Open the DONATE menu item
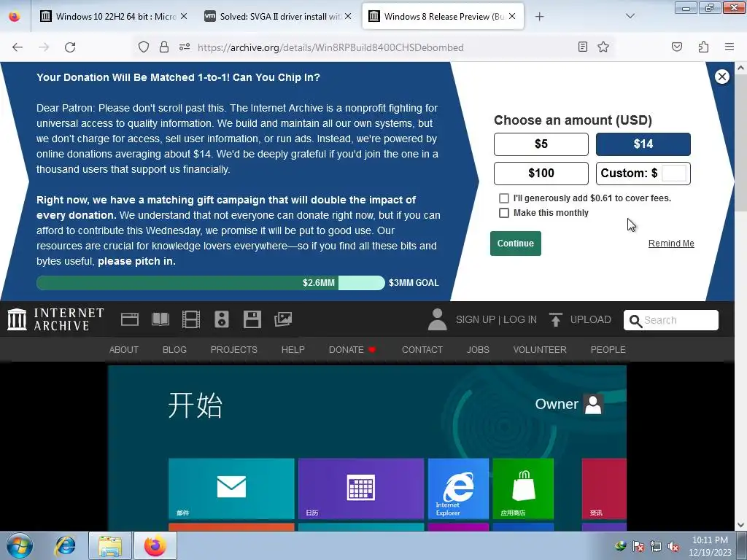 [352, 349]
